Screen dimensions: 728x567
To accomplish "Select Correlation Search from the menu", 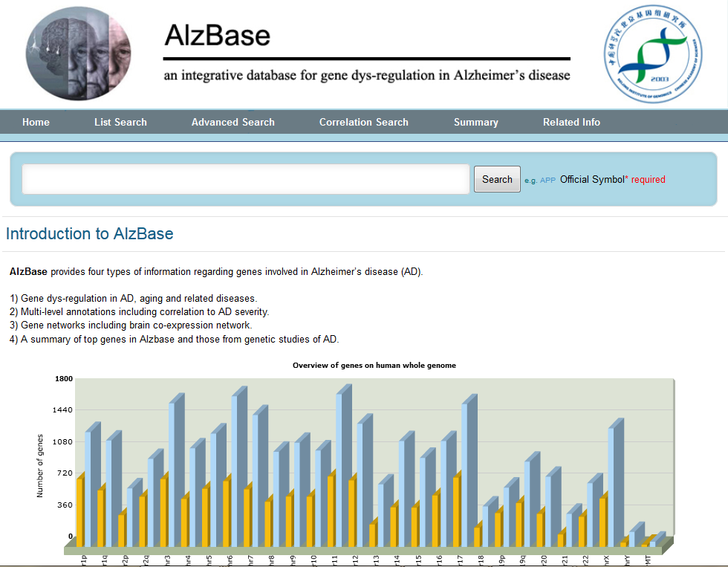I will pos(363,122).
